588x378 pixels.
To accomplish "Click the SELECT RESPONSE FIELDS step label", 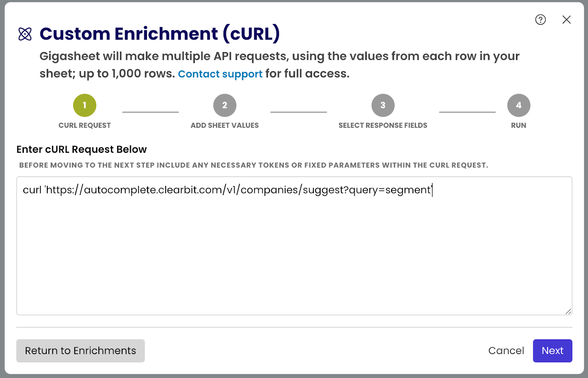I will 383,125.
